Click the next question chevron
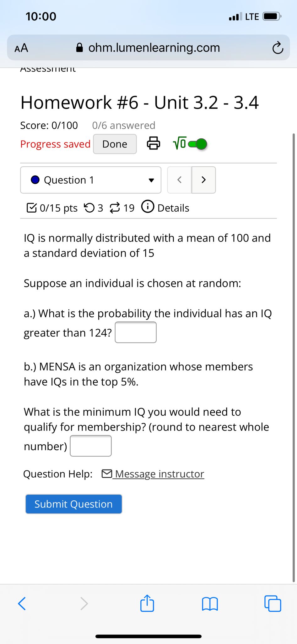The image size is (297, 644). [203, 180]
